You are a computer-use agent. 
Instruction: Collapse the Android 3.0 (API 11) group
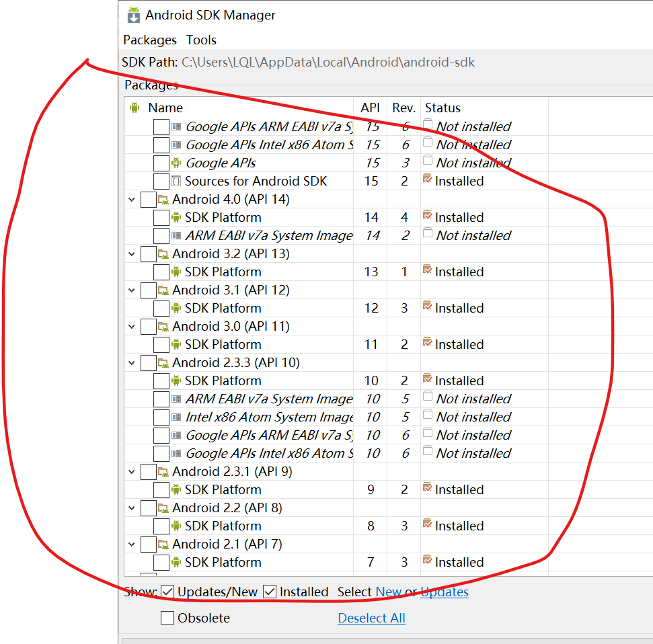point(132,327)
